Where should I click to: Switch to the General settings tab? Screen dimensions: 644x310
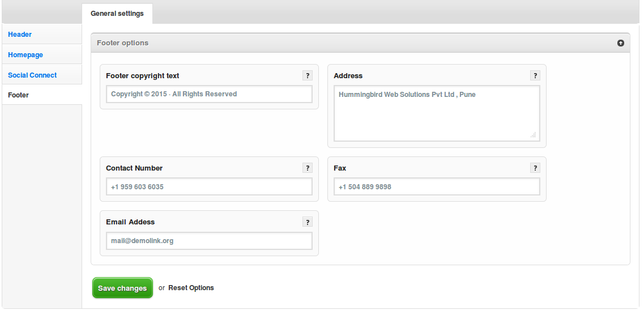pos(117,14)
